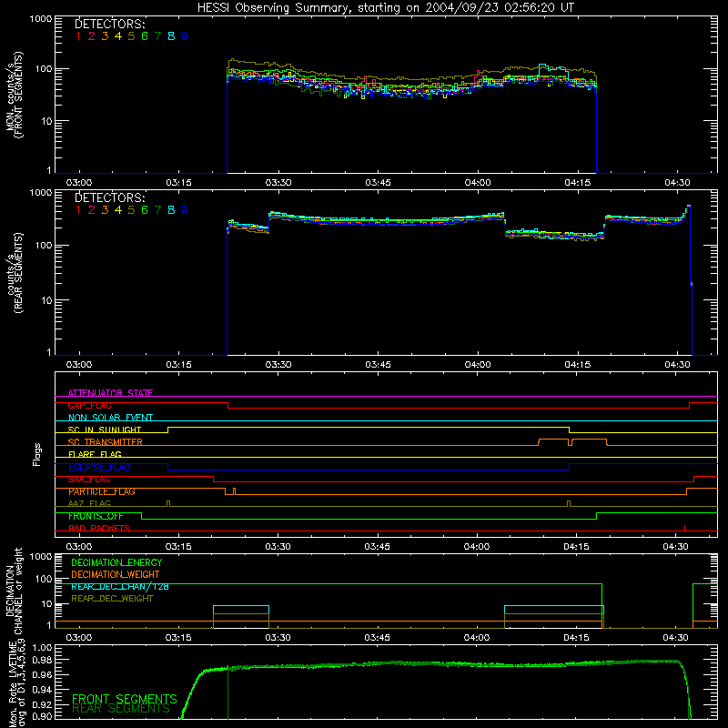Click the vertical Flags axis label
Image resolution: width=728 pixels, height=728 pixels.
tap(36, 454)
